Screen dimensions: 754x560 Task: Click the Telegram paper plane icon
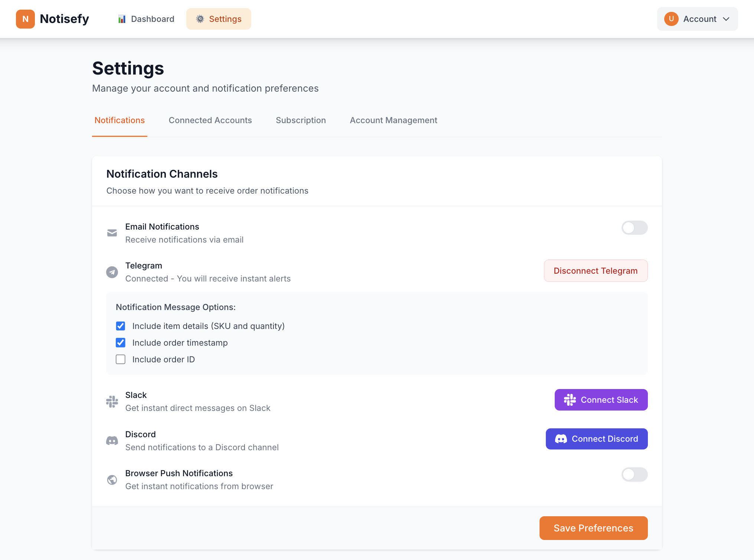(112, 272)
